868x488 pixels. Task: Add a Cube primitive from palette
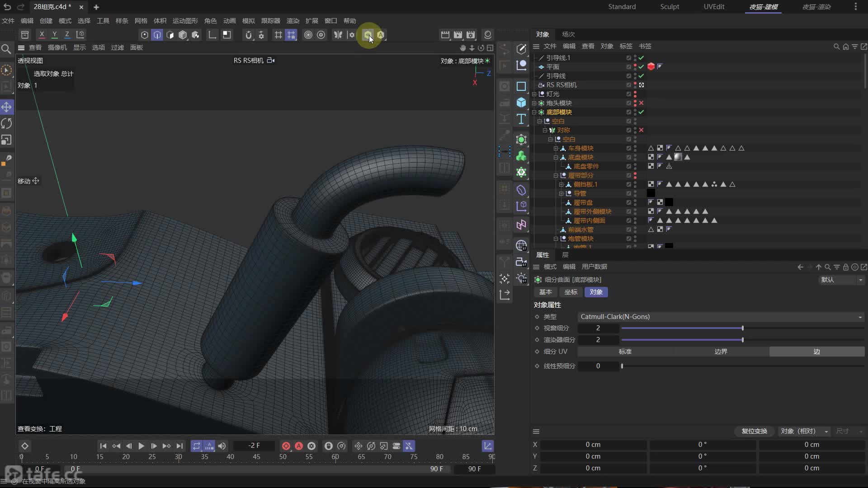tap(521, 103)
